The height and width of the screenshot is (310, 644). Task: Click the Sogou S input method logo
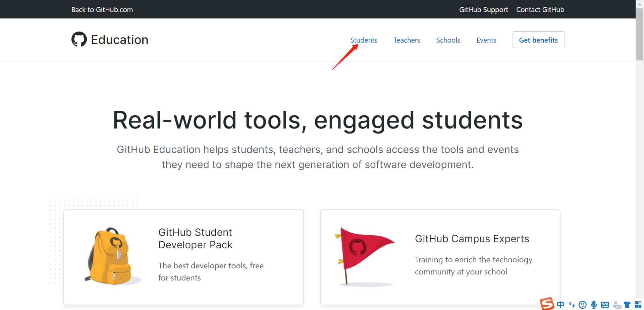pos(547,304)
